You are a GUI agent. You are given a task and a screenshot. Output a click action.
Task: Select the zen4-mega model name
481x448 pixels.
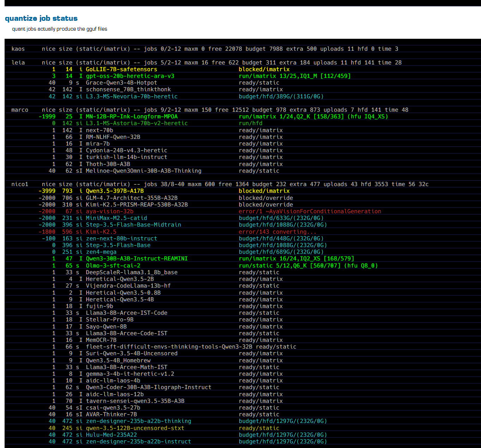tap(101, 252)
